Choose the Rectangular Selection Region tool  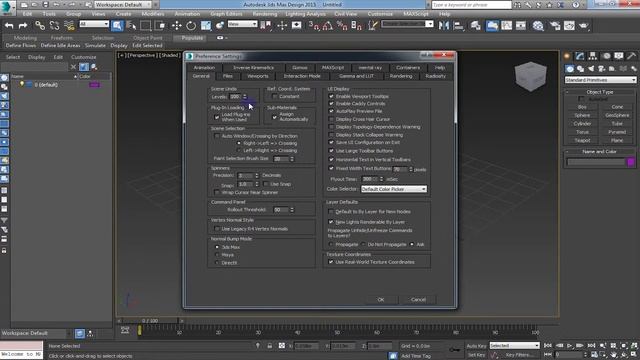[145, 25]
